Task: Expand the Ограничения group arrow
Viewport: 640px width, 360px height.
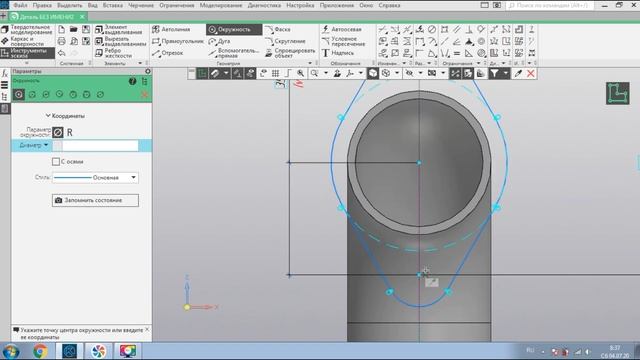Action: (478, 63)
